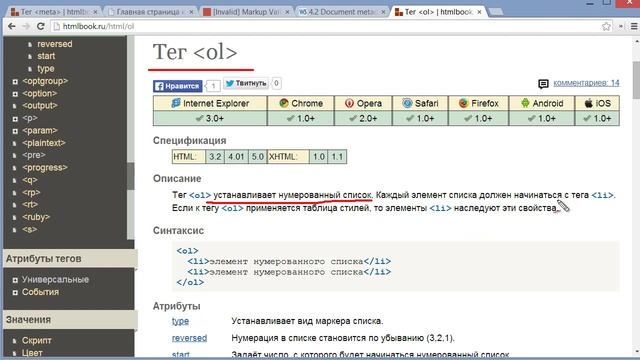The image size is (640, 360).
Task: Go back with the browser back arrow
Action: coord(11,26)
